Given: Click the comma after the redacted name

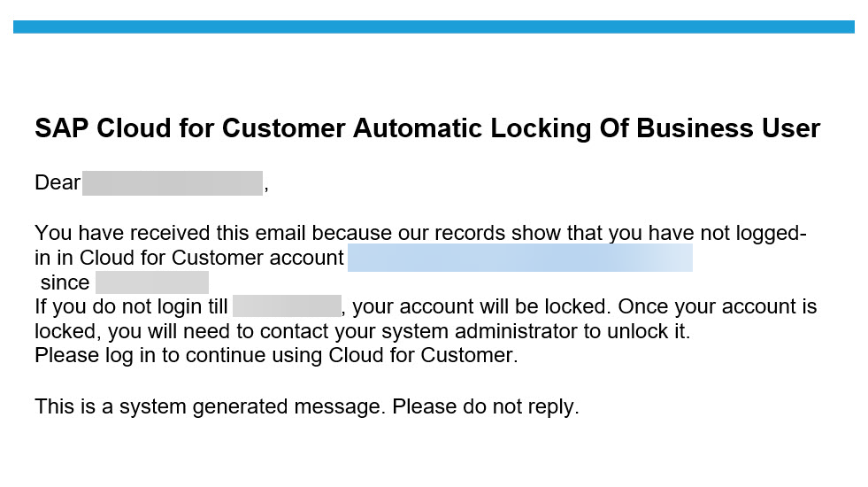Looking at the screenshot, I should point(266,189).
